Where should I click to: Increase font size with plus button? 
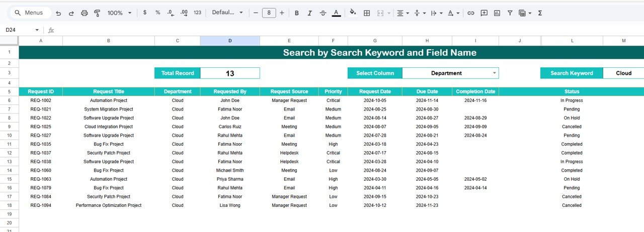pyautogui.click(x=282, y=13)
